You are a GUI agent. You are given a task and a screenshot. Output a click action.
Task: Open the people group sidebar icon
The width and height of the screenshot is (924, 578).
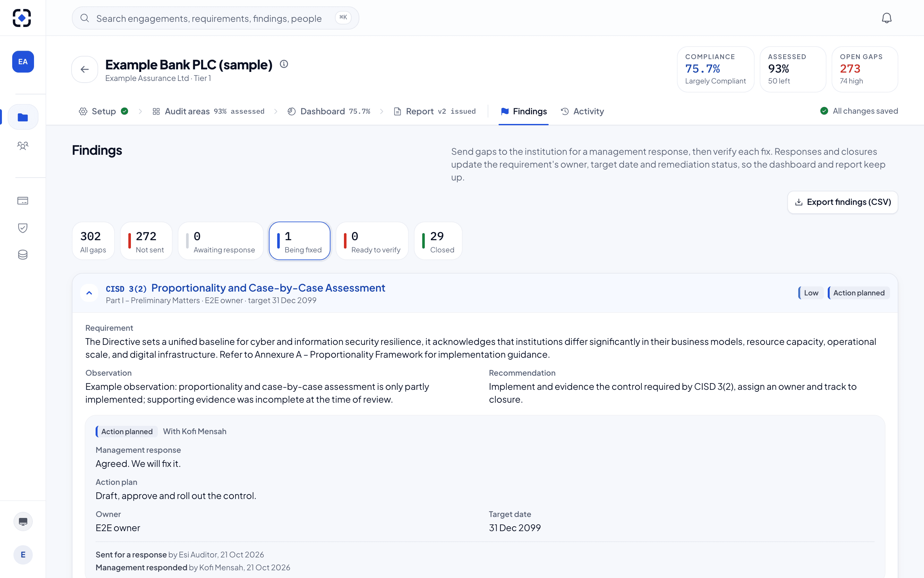coord(23,146)
